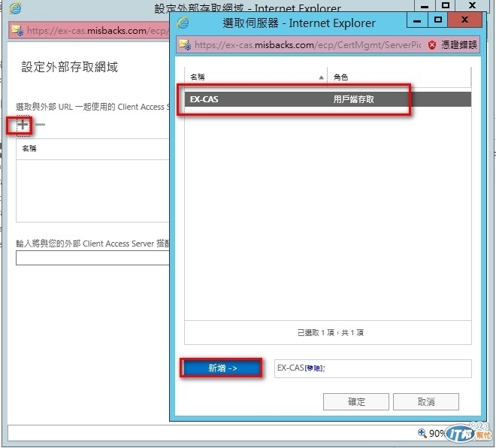496x448 pixels.
Task: Maximize the 選取伺服器 window
Action: [438, 20]
